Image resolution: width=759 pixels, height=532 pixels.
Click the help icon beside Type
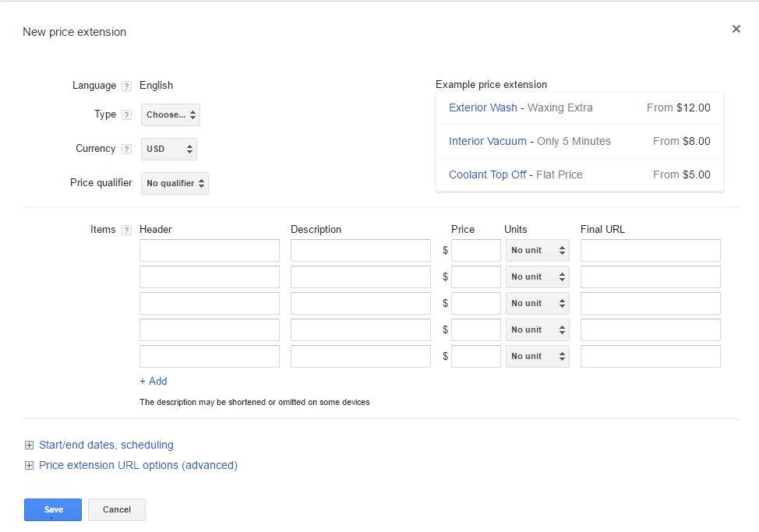pos(127,115)
